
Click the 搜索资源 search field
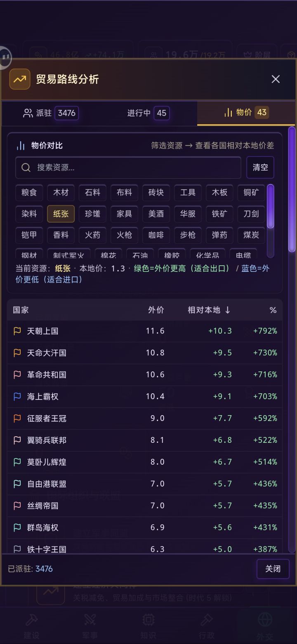[128, 167]
